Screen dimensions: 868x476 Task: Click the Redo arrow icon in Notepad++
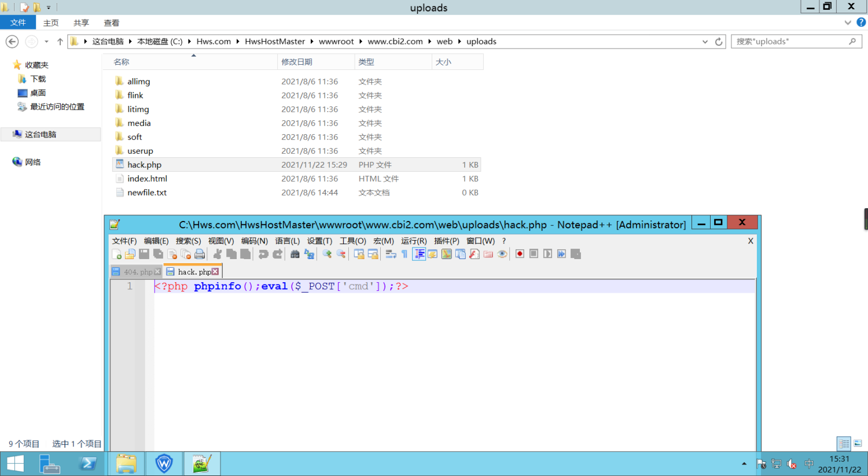[x=277, y=254]
